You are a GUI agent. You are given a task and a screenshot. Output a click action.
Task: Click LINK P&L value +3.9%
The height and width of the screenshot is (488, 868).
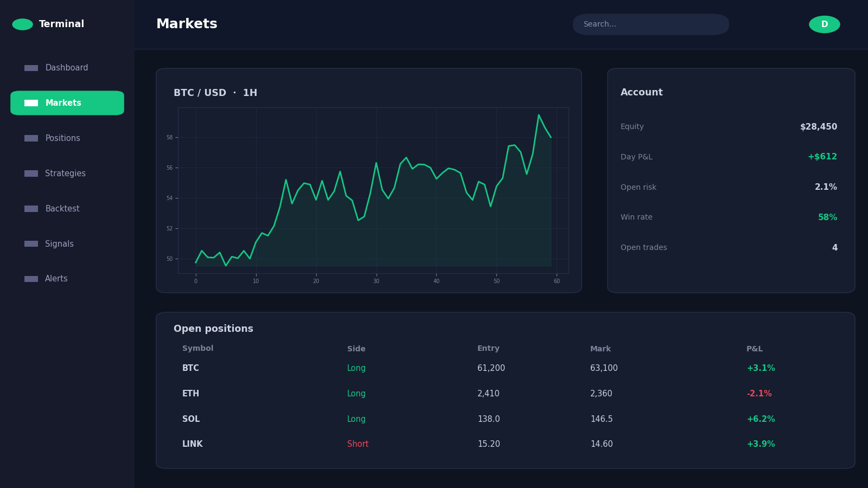pos(761,445)
